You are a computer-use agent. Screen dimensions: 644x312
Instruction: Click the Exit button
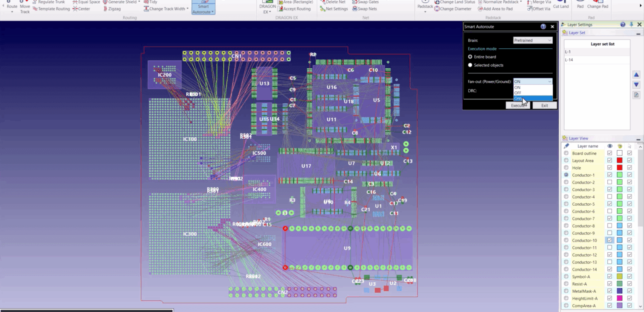(545, 105)
